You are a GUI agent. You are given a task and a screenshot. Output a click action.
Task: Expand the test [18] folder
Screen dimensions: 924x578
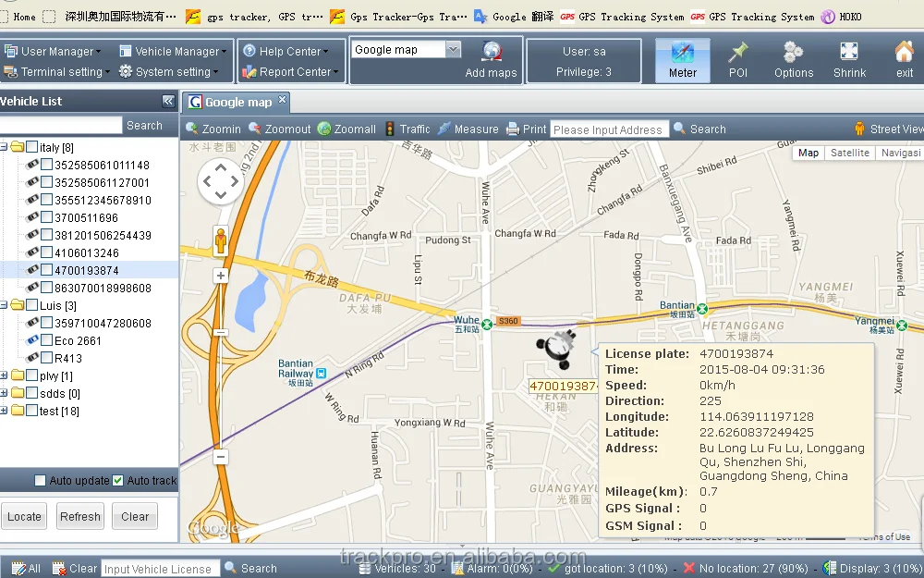point(7,411)
